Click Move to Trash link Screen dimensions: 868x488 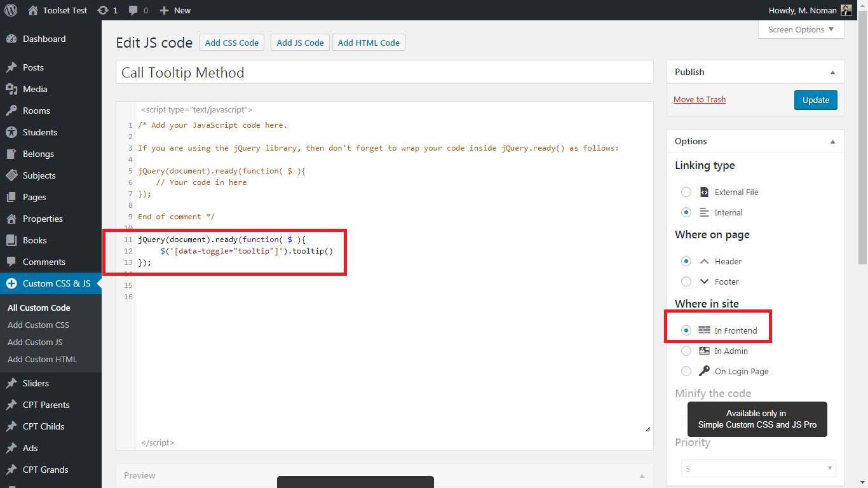click(x=700, y=99)
